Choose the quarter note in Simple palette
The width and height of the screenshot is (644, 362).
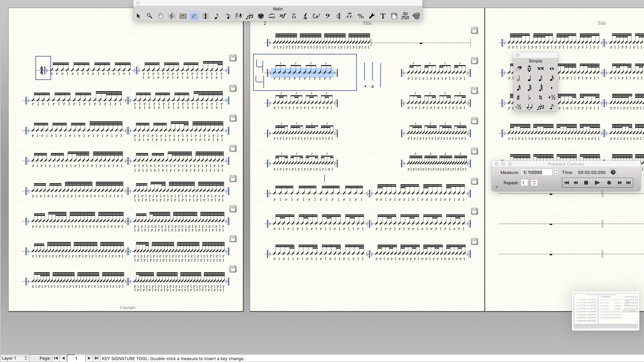(529, 79)
